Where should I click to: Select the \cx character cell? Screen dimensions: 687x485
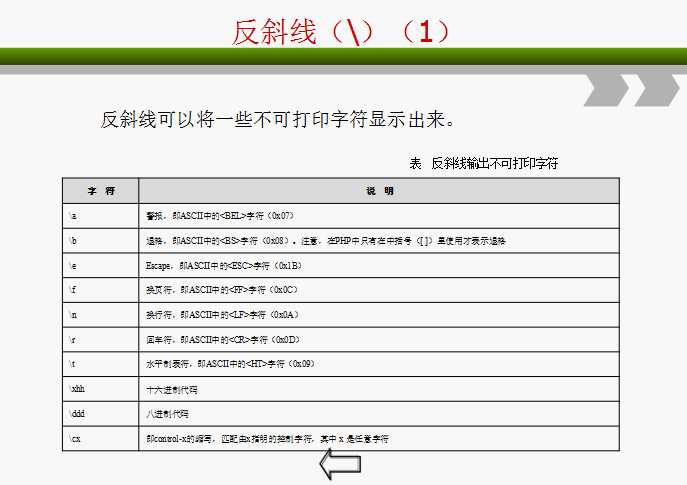pyautogui.click(x=101, y=438)
